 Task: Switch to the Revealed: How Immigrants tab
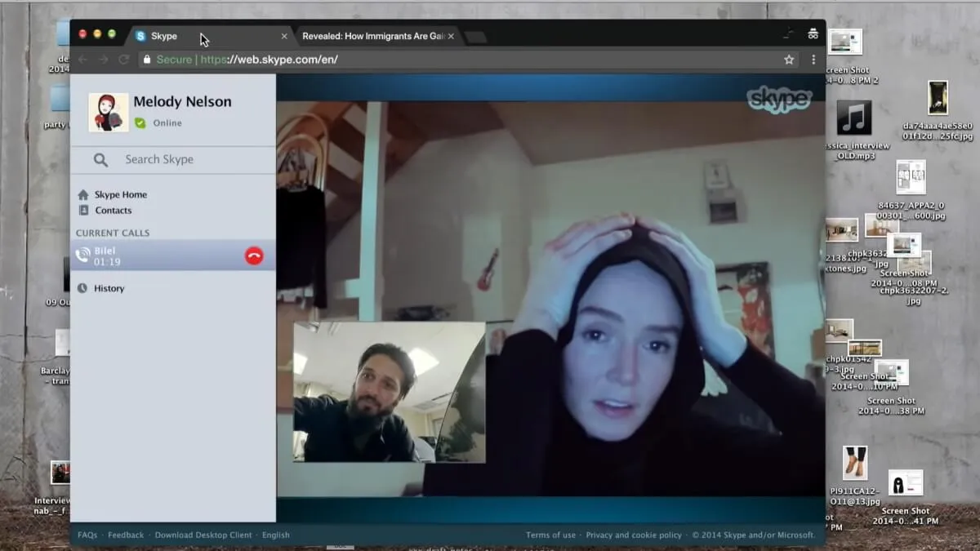(x=372, y=36)
